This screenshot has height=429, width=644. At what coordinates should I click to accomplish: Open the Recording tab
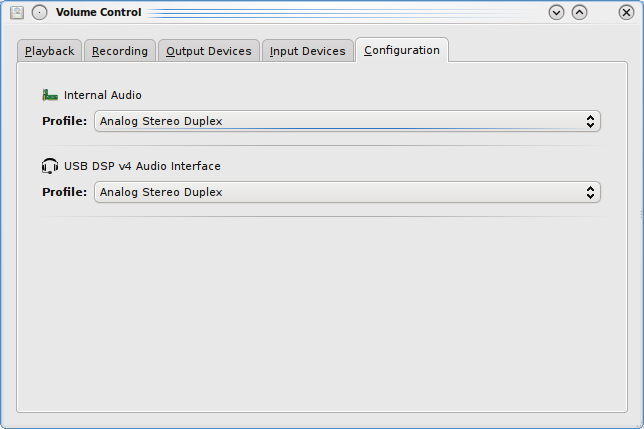click(x=120, y=51)
